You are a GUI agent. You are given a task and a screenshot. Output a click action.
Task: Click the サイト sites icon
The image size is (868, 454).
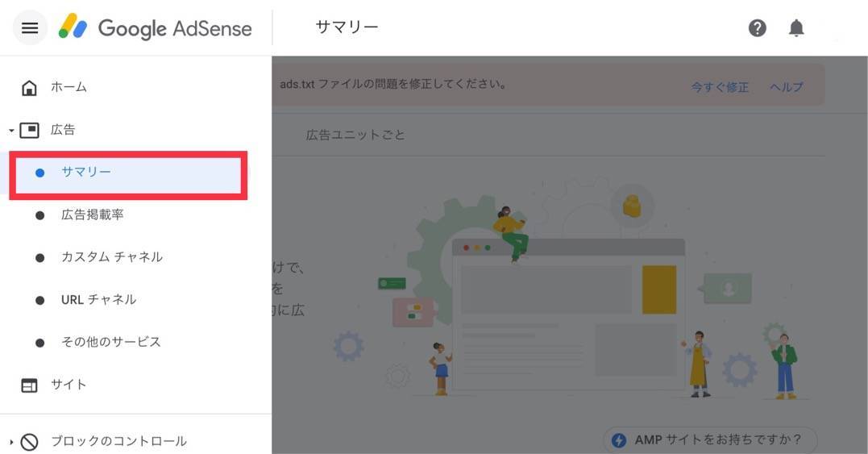pyautogui.click(x=29, y=385)
